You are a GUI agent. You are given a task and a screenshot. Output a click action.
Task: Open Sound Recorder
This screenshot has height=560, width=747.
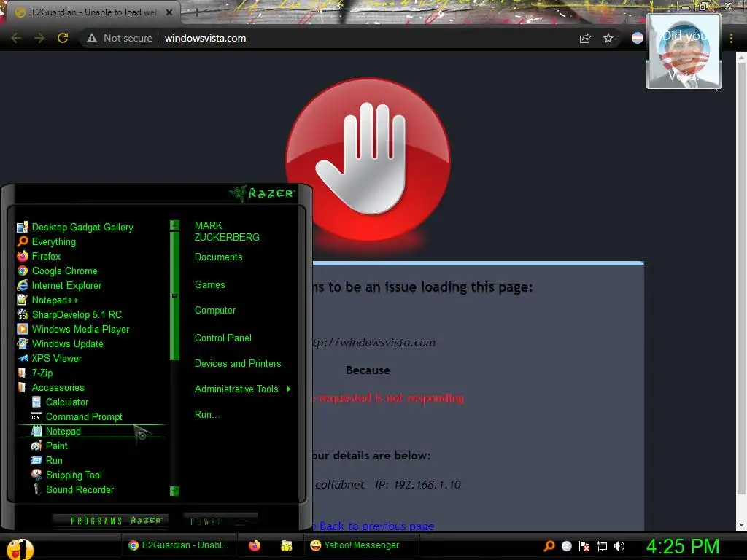pos(72,489)
